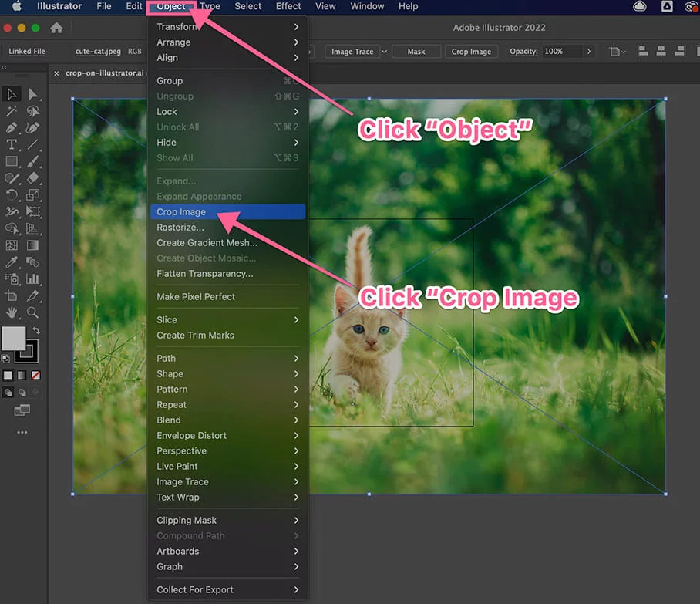The height and width of the screenshot is (604, 700).
Task: Click Image Trace button in control bar
Action: click(352, 52)
